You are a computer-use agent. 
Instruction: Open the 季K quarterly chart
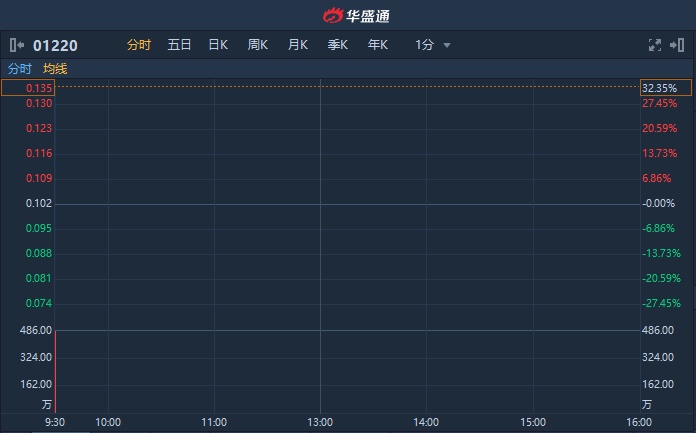point(338,45)
